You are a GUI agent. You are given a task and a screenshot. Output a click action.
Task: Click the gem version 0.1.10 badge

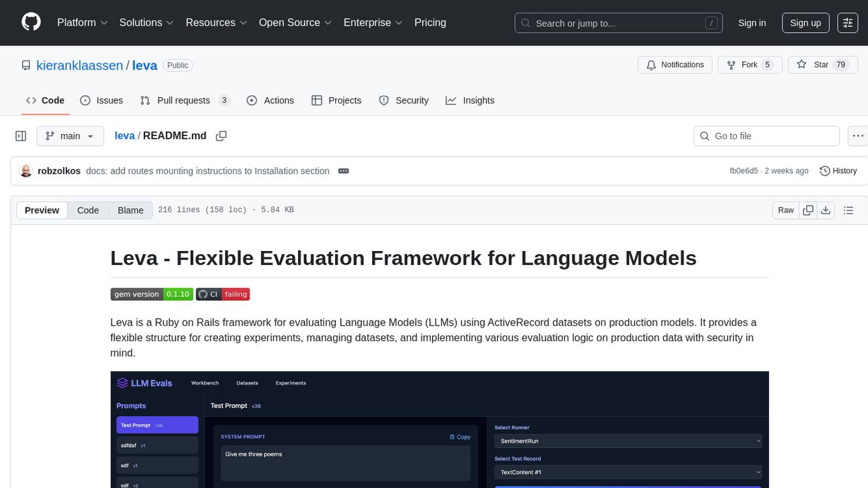click(x=151, y=294)
